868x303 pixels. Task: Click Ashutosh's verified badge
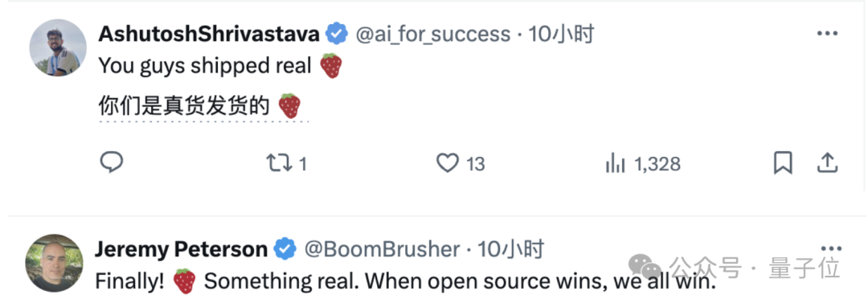336,35
